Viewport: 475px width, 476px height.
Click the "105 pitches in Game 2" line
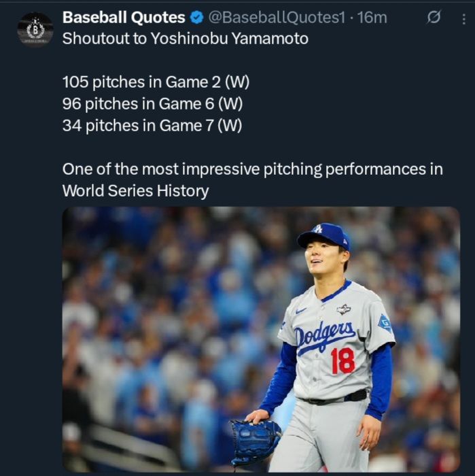pos(156,83)
